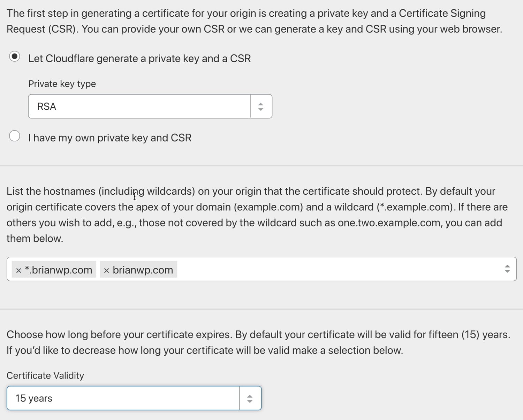Select 'I have my own private key and CSR'
Image resolution: width=523 pixels, height=420 pixels.
[15, 136]
